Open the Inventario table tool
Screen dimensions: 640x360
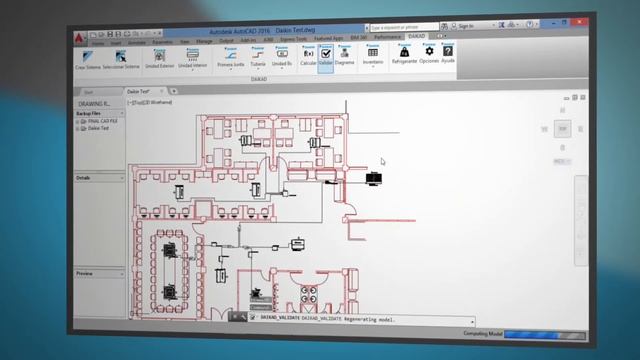(x=373, y=55)
